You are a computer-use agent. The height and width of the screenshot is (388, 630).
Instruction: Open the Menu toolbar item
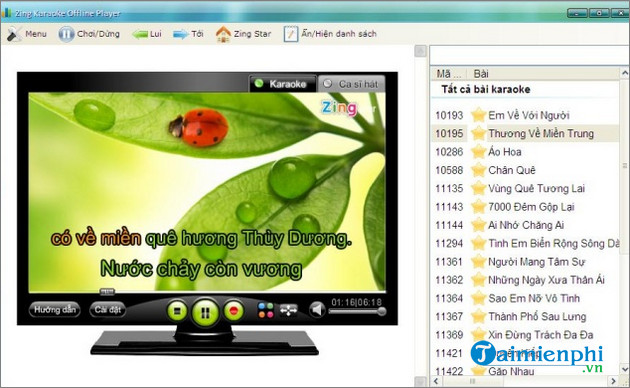click(27, 34)
